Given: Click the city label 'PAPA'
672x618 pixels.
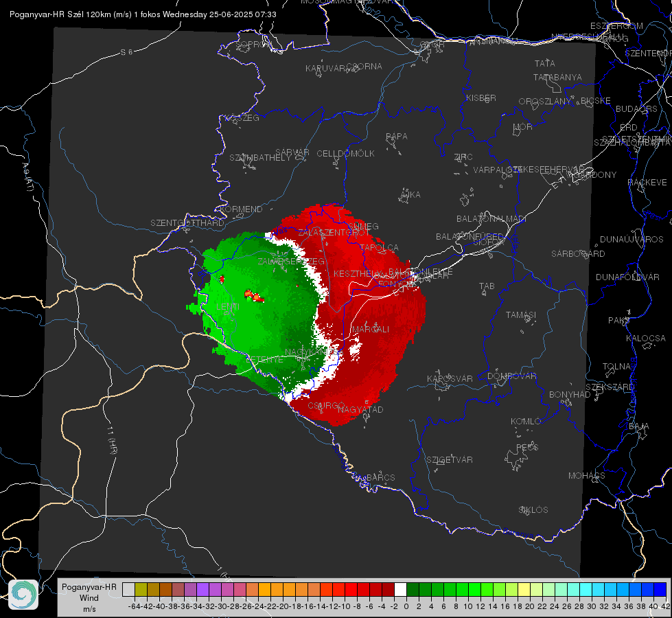Looking at the screenshot, I should tap(397, 137).
